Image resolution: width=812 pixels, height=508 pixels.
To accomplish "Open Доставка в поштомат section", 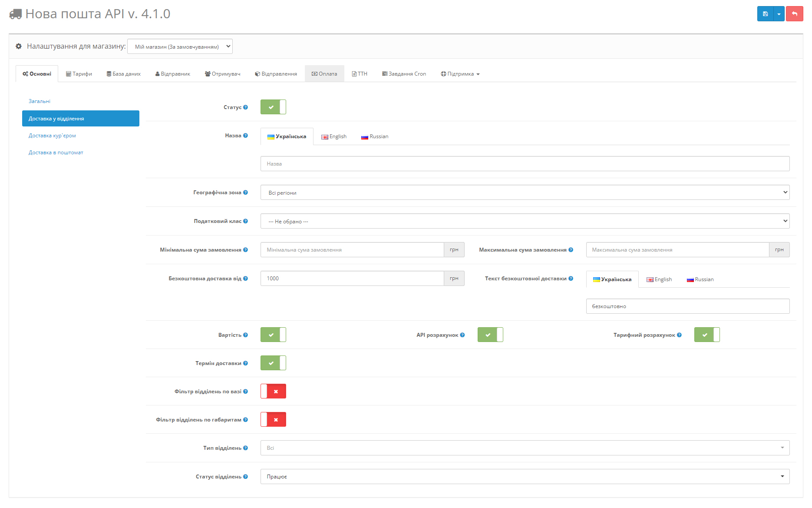I will (56, 153).
